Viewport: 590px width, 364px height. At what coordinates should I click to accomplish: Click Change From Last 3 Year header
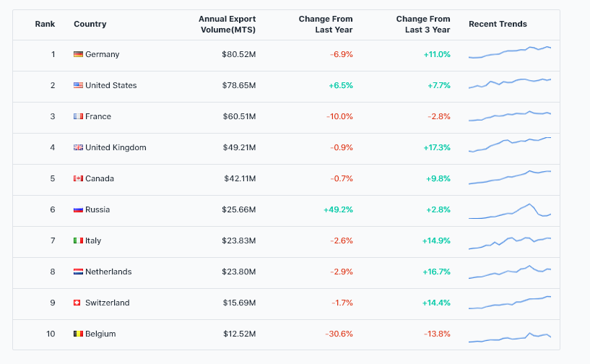coord(423,24)
